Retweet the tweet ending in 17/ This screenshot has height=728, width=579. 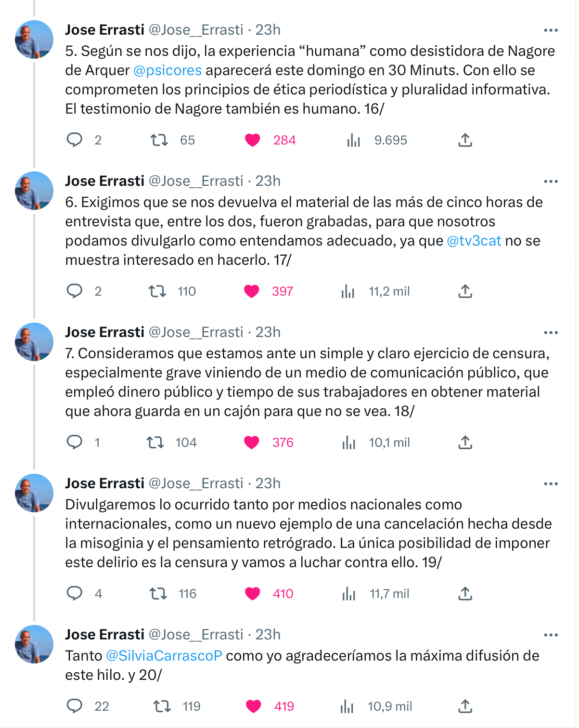[x=157, y=291]
